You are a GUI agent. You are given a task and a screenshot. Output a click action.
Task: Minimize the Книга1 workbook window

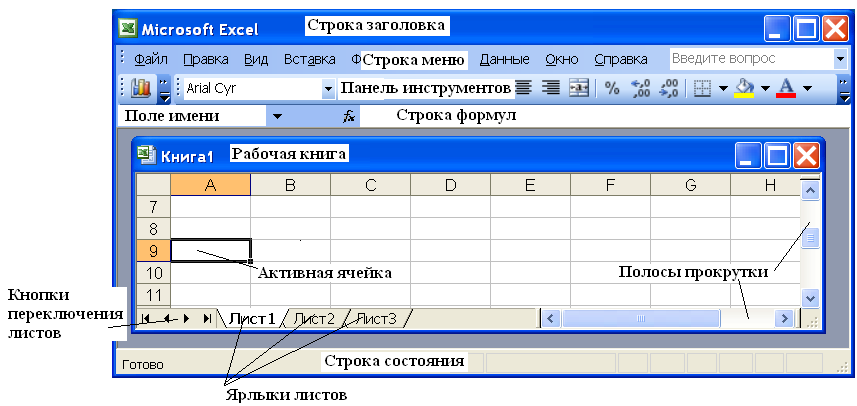point(749,156)
